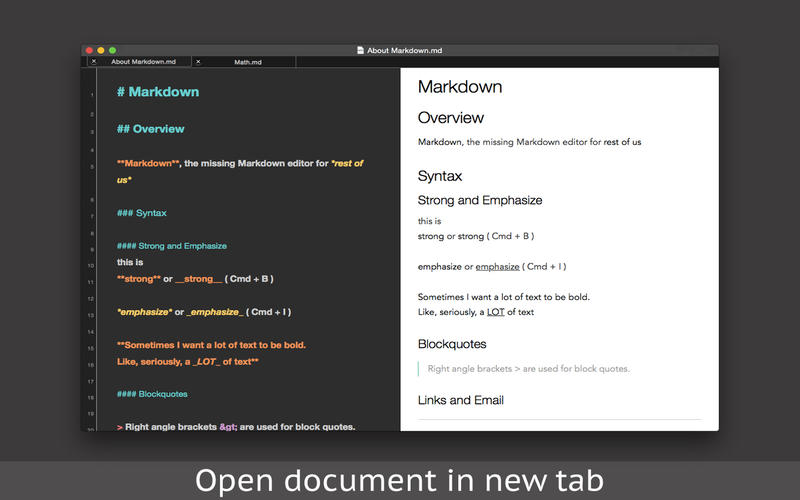Click 'Overview' heading in preview pane
This screenshot has width=800, height=500.
451,118
